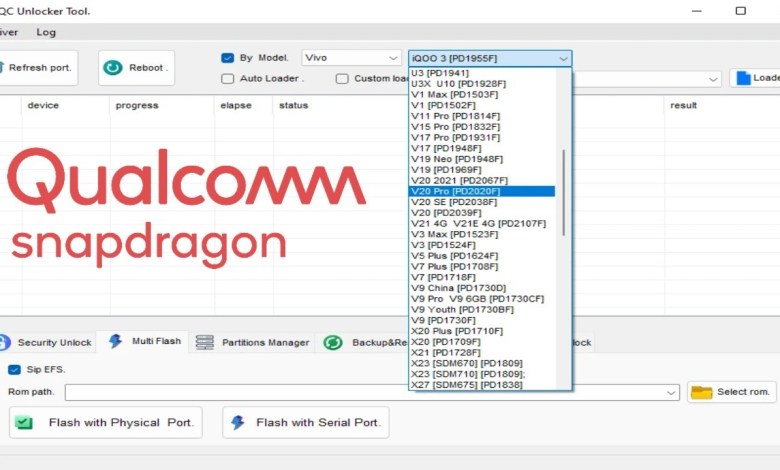Click the Select rom folder icon
Image resolution: width=780 pixels, height=470 pixels.
[x=701, y=392]
